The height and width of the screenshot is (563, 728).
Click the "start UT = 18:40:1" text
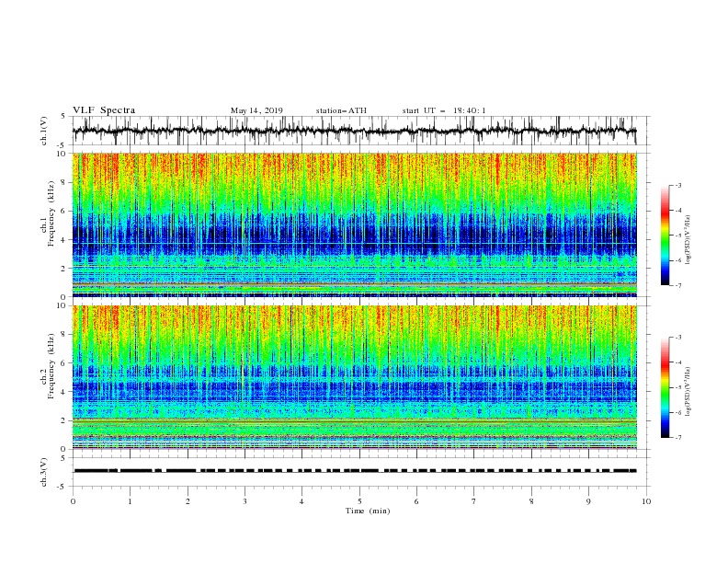[x=444, y=110]
